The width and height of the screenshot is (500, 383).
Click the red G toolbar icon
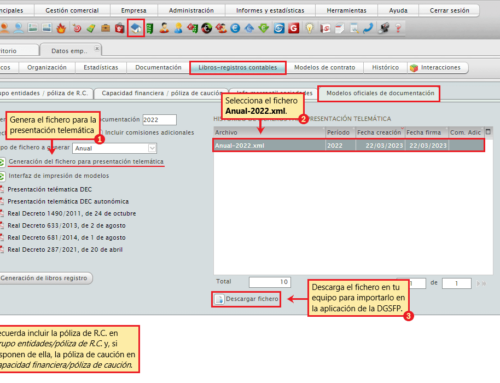point(294,28)
